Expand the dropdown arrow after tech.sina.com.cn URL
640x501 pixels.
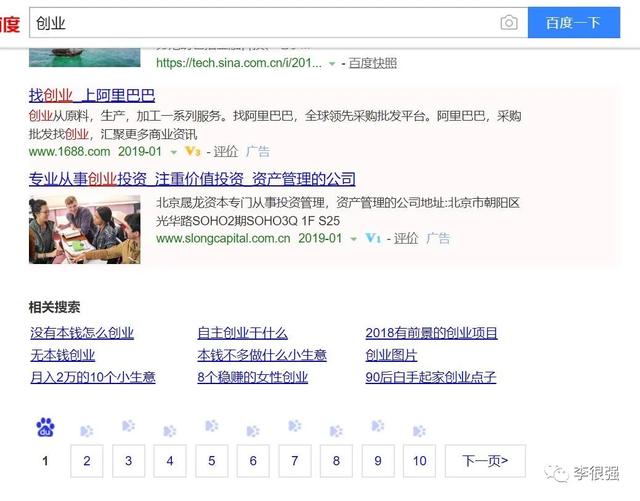tap(332, 63)
